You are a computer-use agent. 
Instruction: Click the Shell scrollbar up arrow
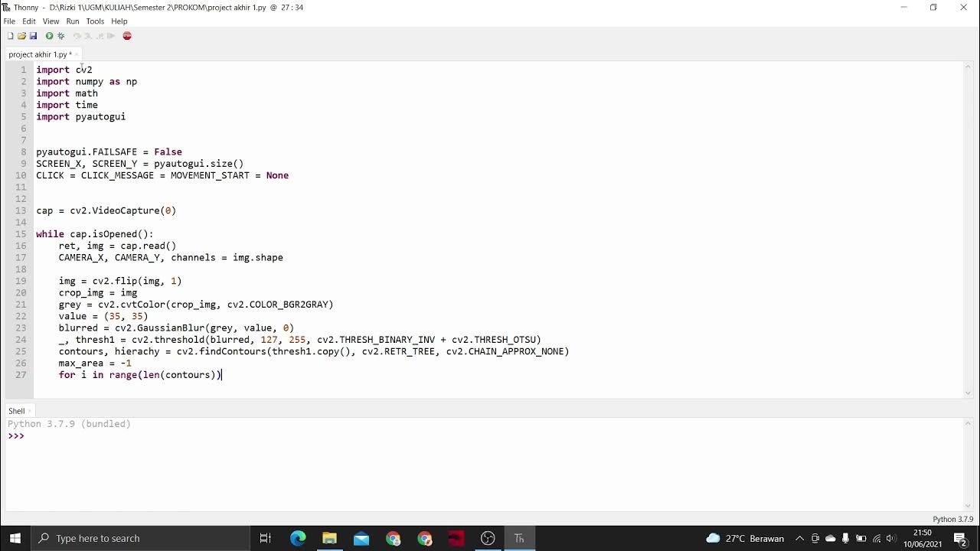click(968, 422)
